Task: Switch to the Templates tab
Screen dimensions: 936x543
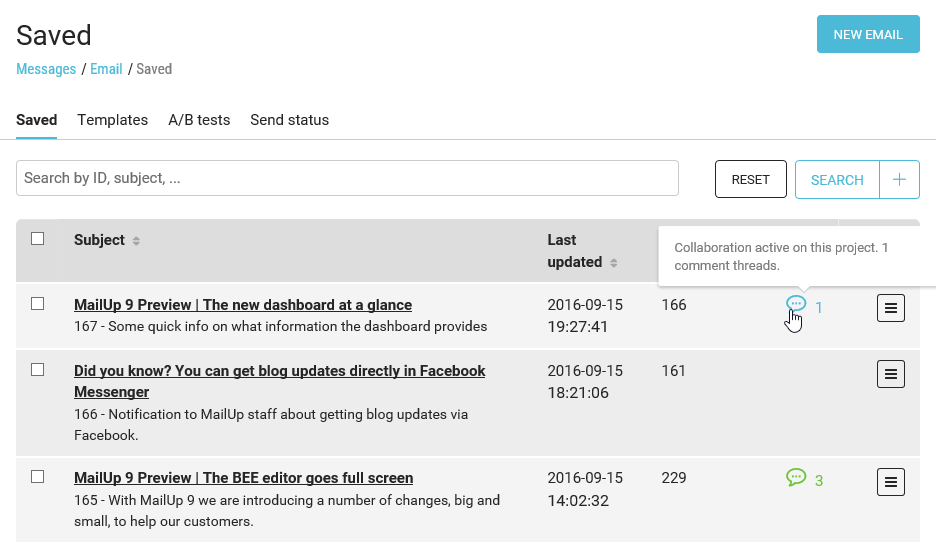Action: tap(113, 120)
